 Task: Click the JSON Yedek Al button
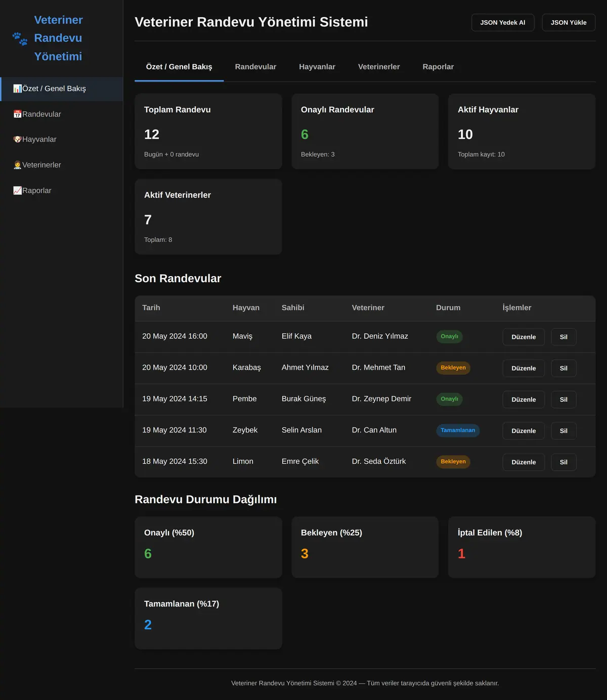tap(503, 23)
